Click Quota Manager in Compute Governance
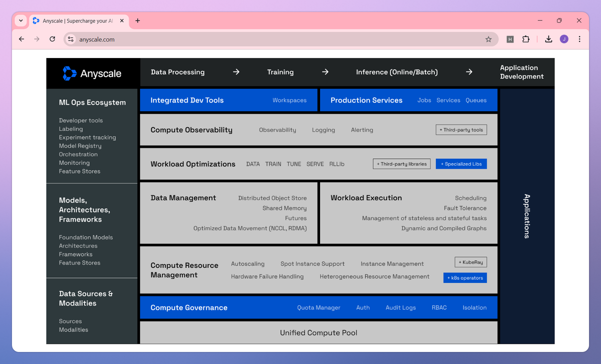601x364 pixels. (319, 307)
